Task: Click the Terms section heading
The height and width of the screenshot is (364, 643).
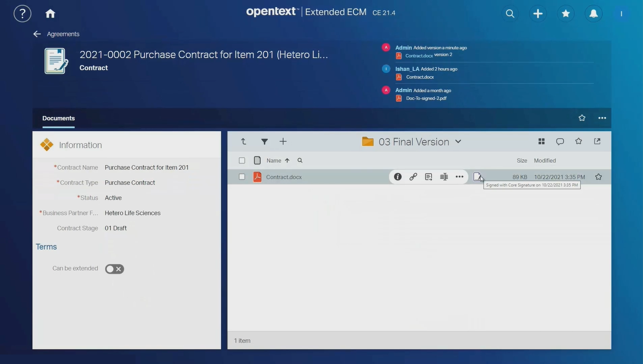Action: click(46, 247)
